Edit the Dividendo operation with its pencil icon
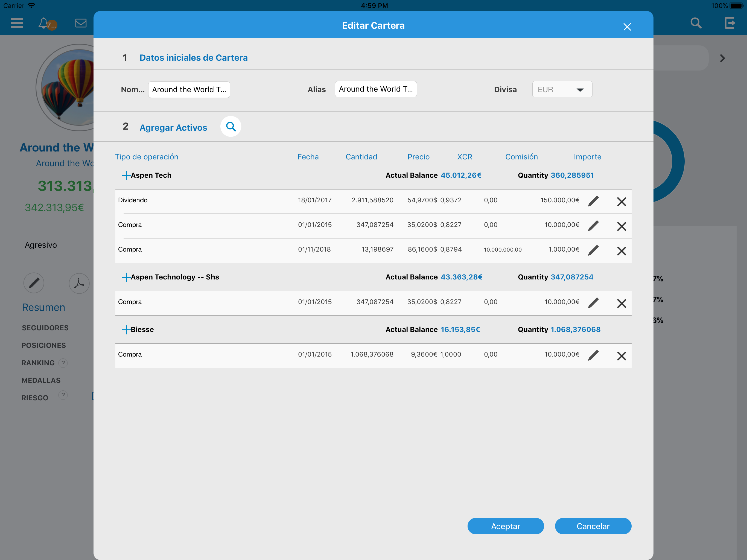 [x=593, y=201]
